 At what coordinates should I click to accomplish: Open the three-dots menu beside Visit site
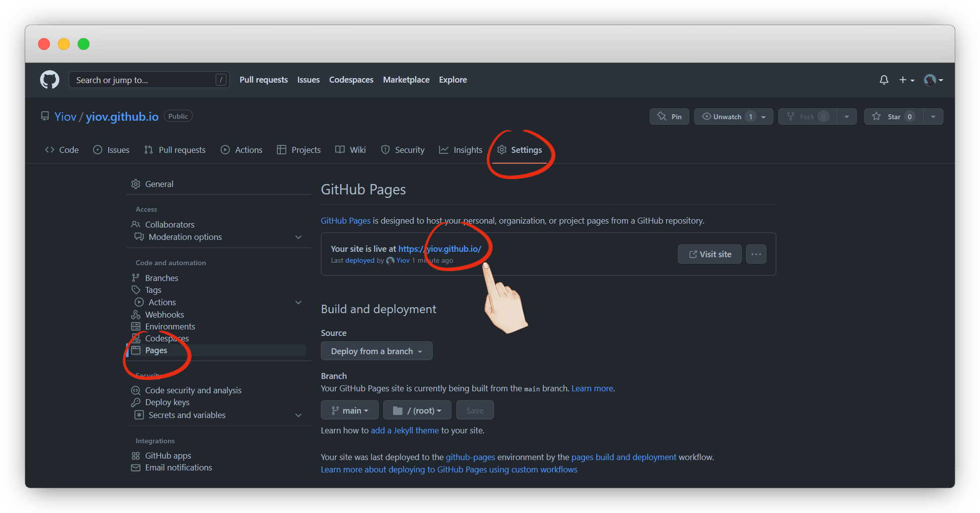756,254
